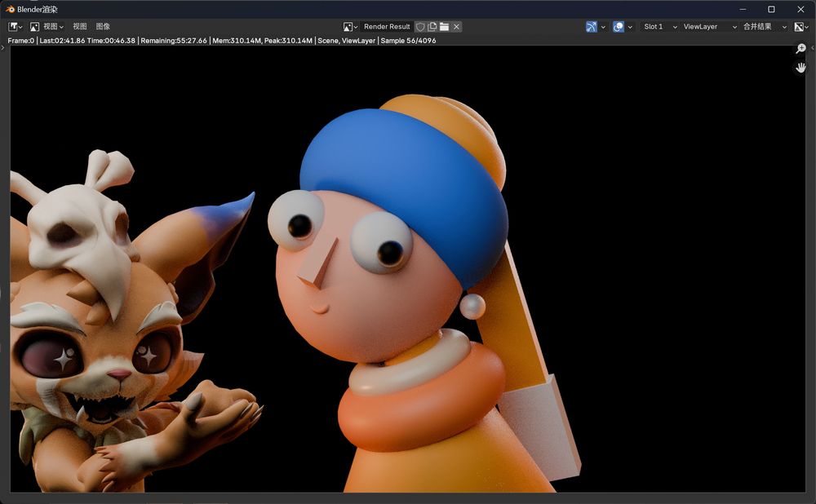Unlink Render Result with the X icon
816x504 pixels.
click(455, 26)
